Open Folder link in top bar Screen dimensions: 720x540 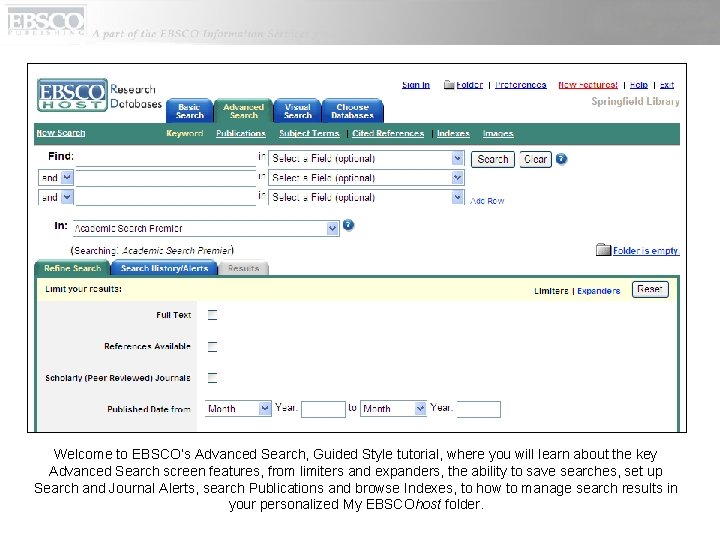(469, 84)
